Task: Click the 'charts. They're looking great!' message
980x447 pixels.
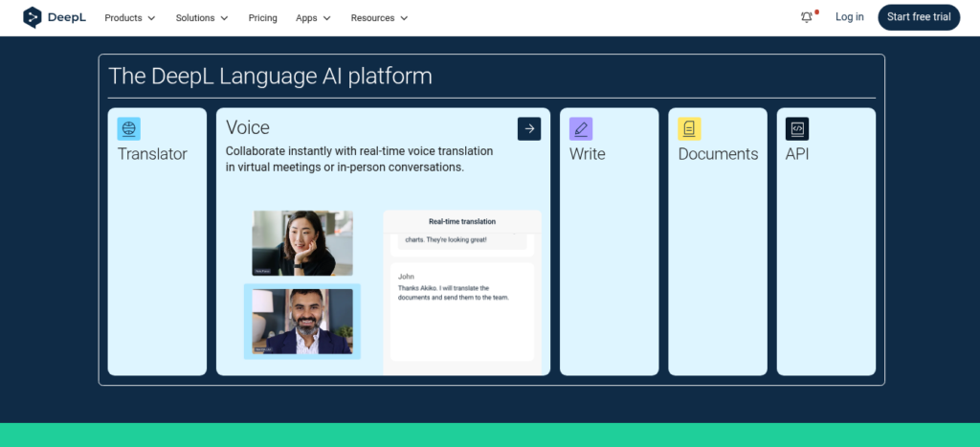Action: (x=446, y=239)
